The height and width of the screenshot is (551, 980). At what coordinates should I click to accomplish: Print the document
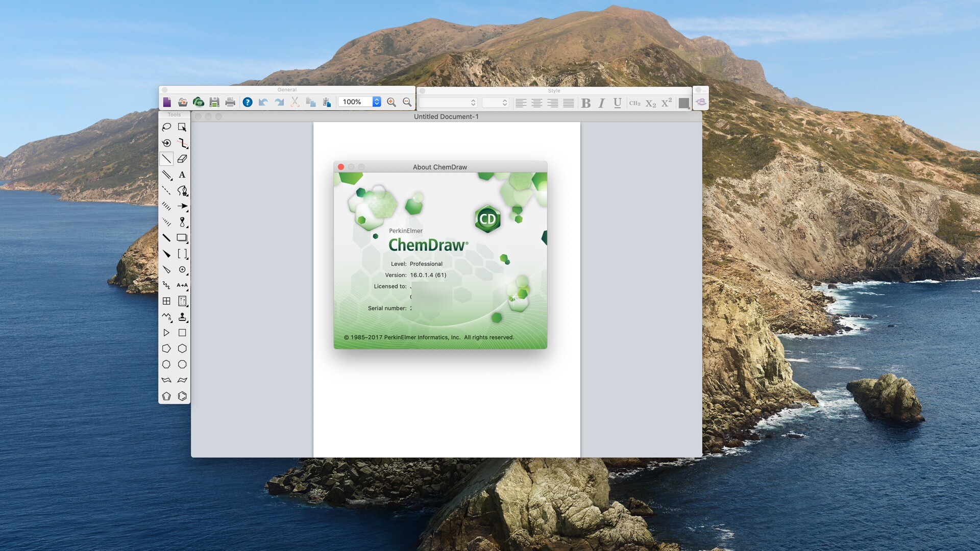coord(230,102)
